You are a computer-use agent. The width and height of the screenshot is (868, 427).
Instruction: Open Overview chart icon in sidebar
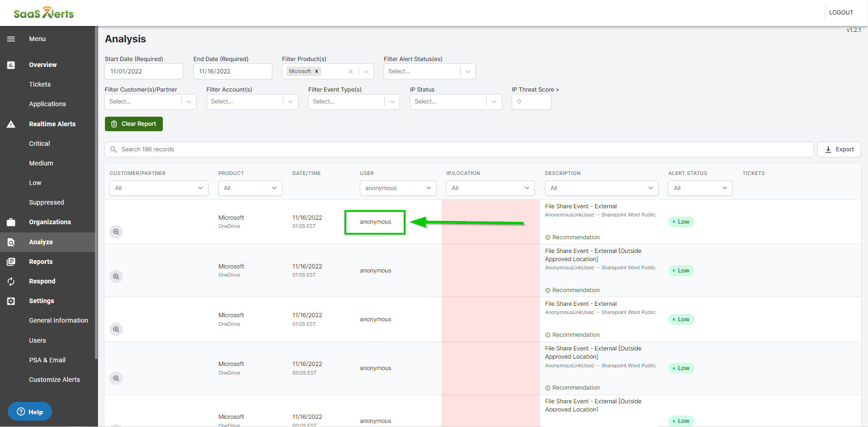coord(11,65)
